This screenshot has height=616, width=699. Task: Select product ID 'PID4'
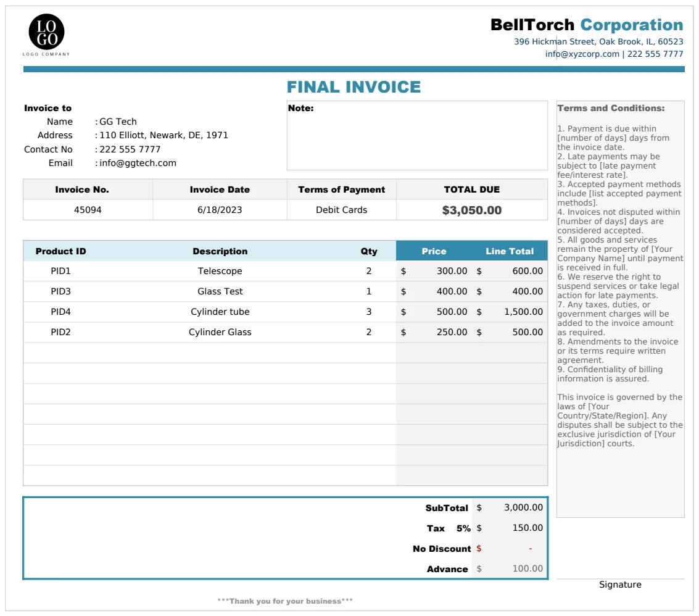[60, 312]
